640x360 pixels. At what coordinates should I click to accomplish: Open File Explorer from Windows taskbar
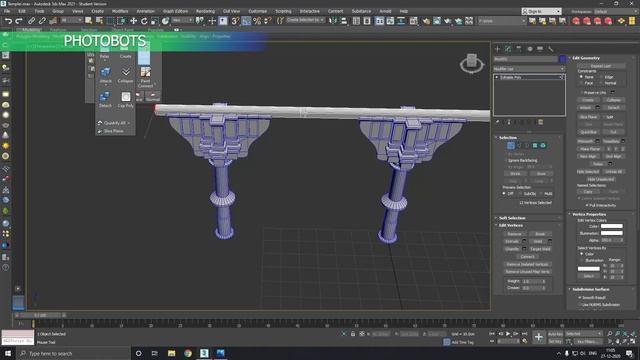tap(171, 353)
